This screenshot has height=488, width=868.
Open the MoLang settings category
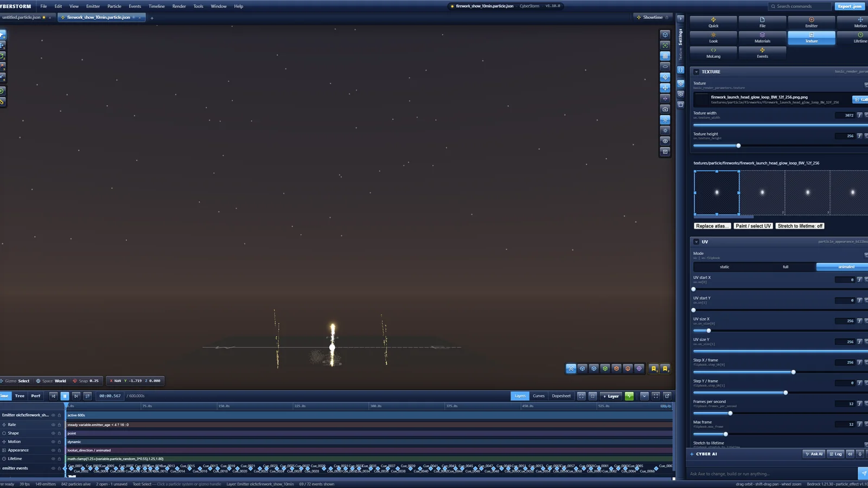(x=713, y=53)
